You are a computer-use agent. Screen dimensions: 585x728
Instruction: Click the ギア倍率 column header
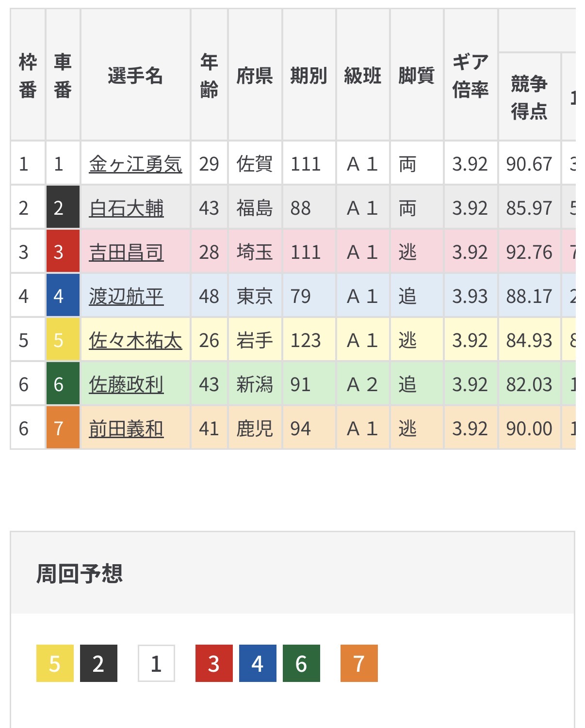(471, 76)
